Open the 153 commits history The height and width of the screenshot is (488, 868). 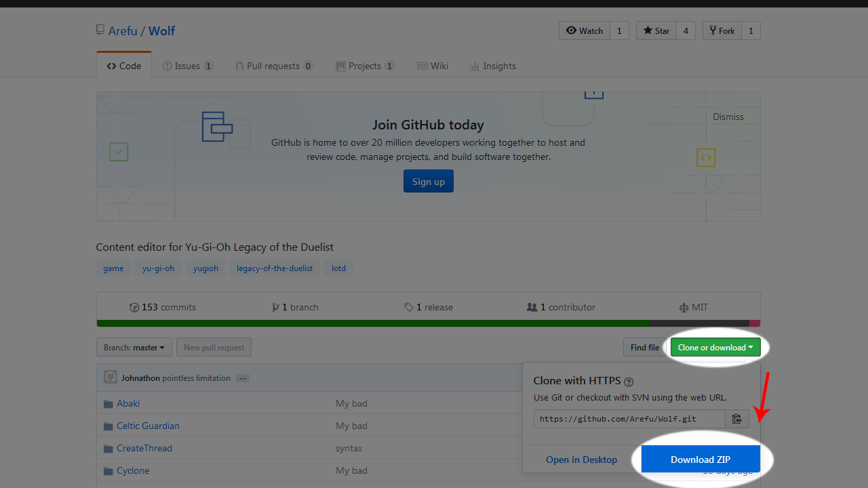click(x=163, y=307)
